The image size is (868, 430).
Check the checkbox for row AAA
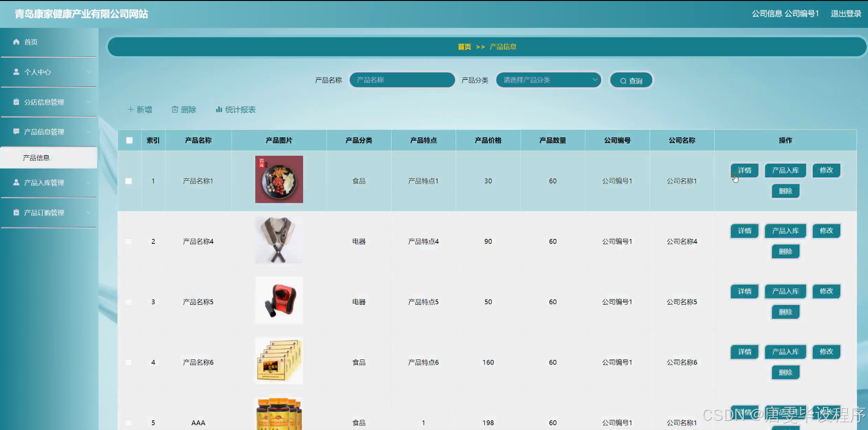[x=129, y=423]
